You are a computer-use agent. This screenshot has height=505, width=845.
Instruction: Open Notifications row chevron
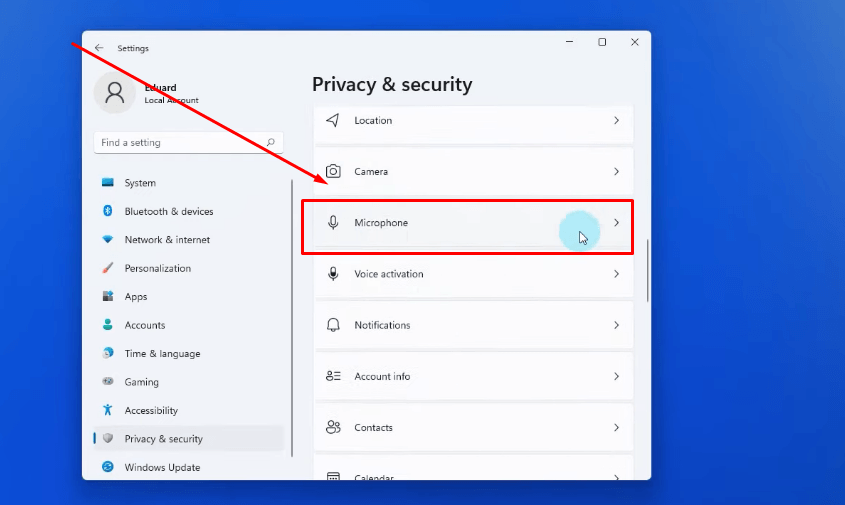pyautogui.click(x=617, y=325)
